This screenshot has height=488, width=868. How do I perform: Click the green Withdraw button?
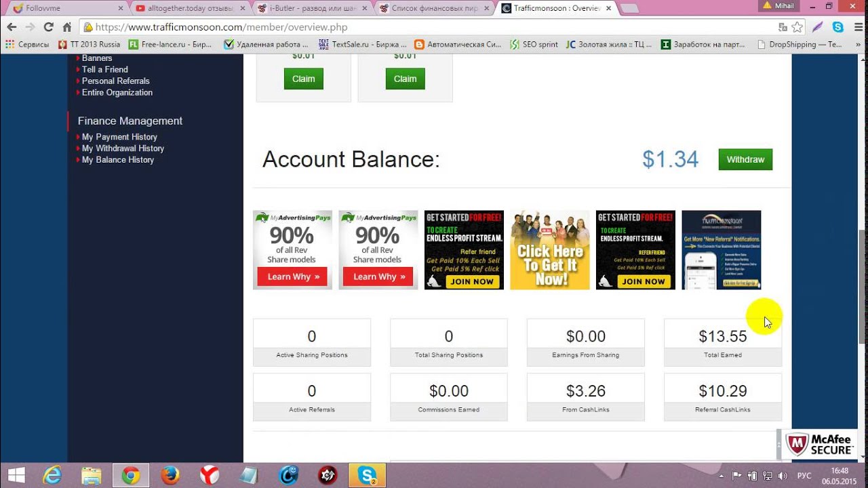click(x=745, y=159)
